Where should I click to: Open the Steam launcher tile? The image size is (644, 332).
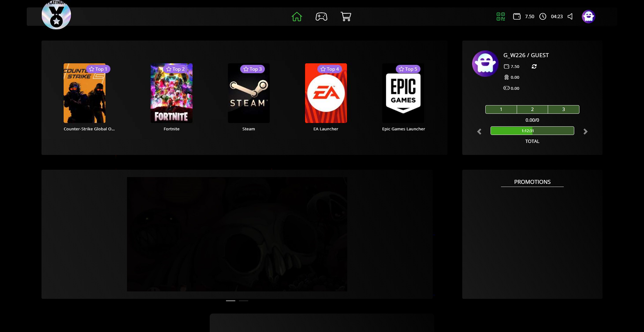pos(249,93)
